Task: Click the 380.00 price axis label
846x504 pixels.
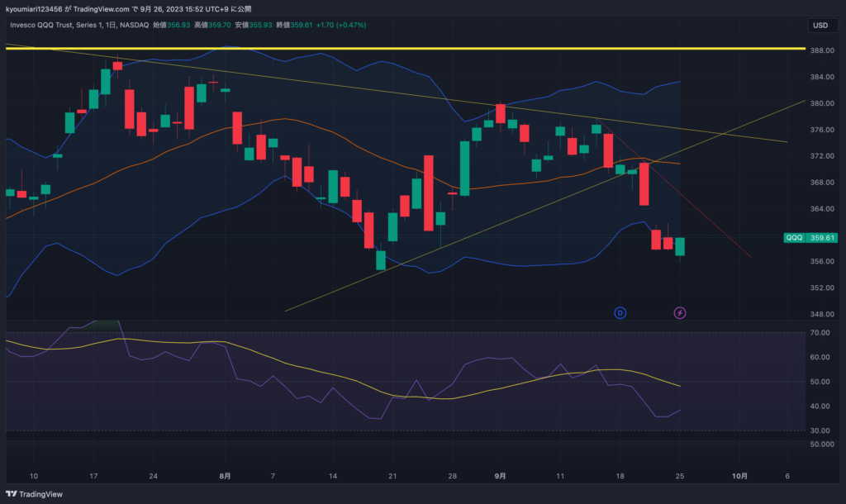Action: [x=822, y=103]
